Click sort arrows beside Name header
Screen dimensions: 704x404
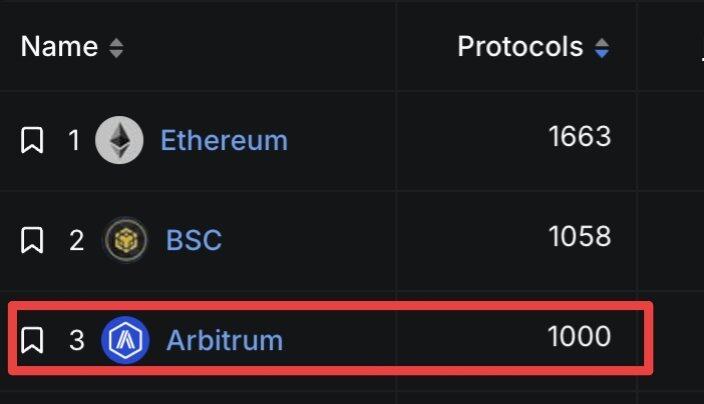pos(116,47)
